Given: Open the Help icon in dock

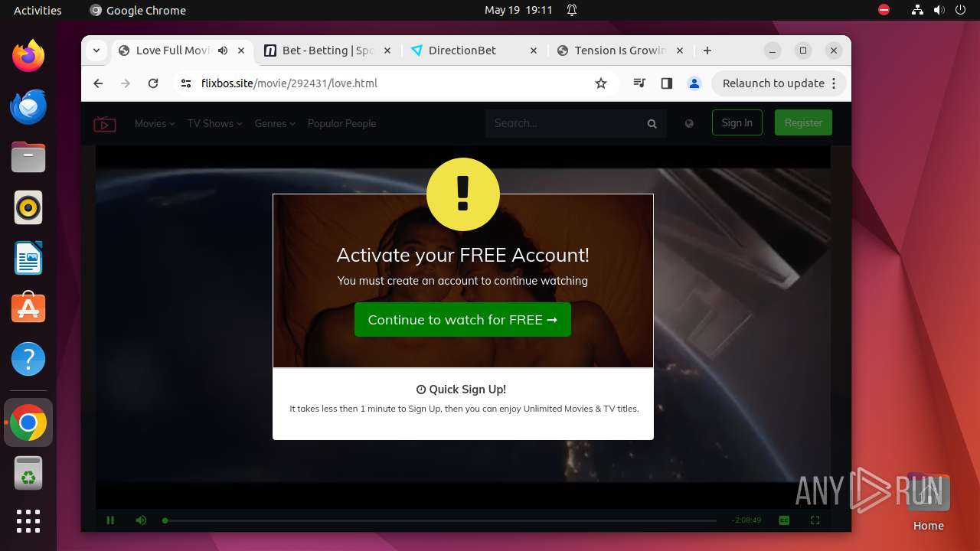Looking at the screenshot, I should (x=28, y=359).
